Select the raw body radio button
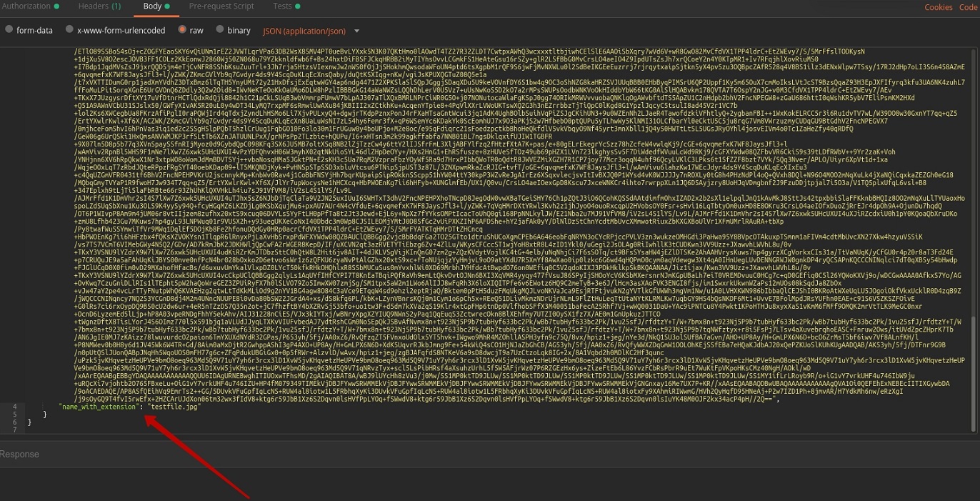Viewport: 980px width, 501px height. (182, 31)
